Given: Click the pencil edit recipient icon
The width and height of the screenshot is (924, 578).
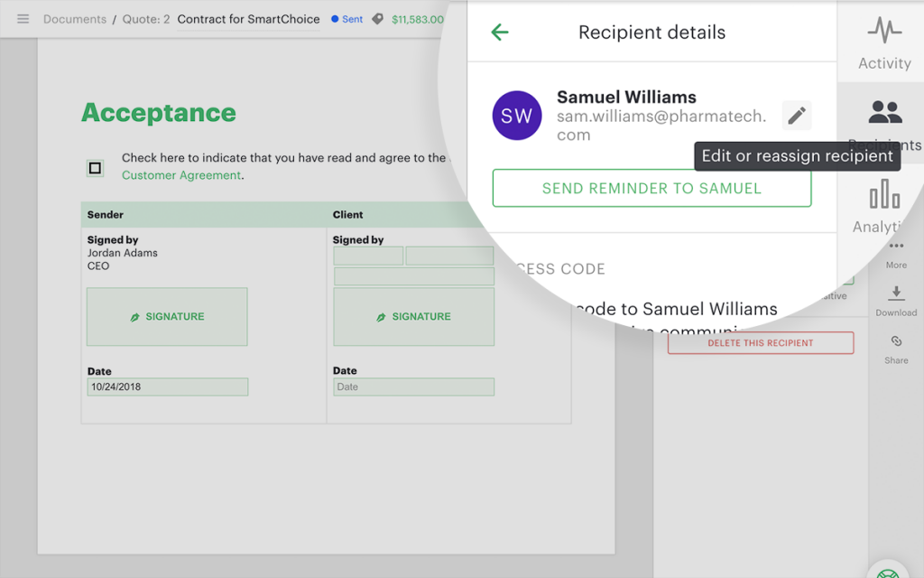Looking at the screenshot, I should pyautogui.click(x=797, y=116).
